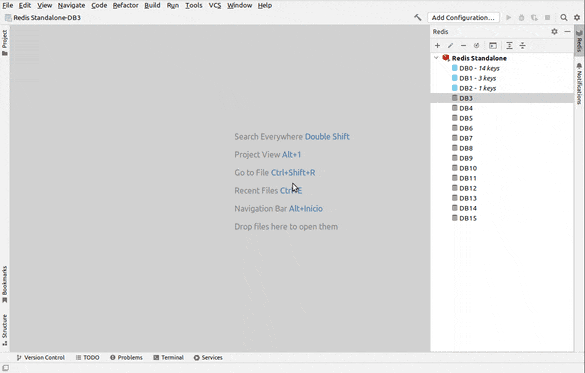Image resolution: width=585 pixels, height=373 pixels.
Task: Select the DB11 database row
Action: pyautogui.click(x=502, y=178)
